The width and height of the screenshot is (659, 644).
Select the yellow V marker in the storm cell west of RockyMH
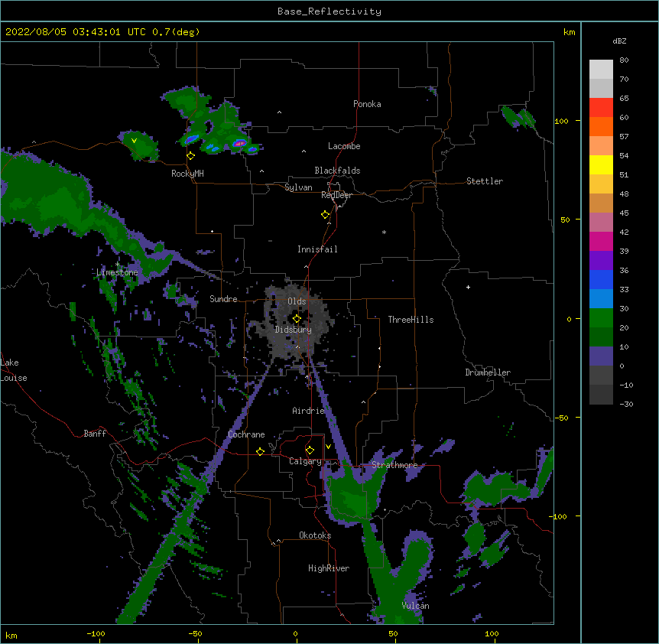pos(134,141)
